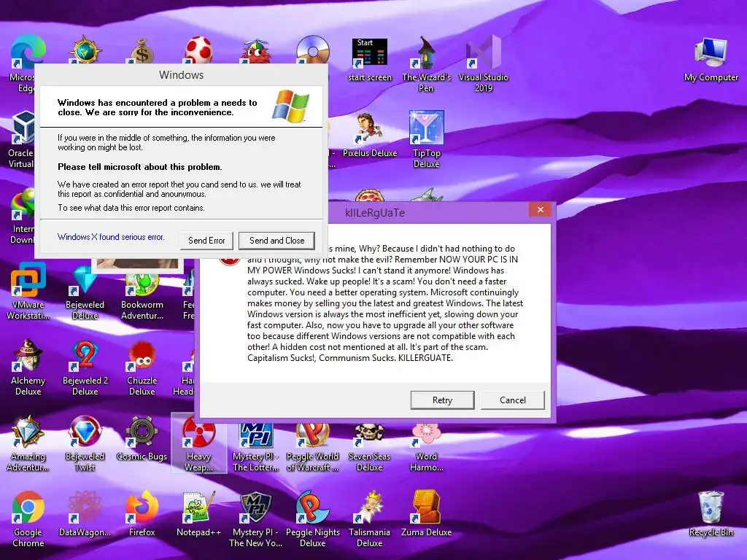747x560 pixels.
Task: Click the 'Windows X found serious error' link
Action: 111,237
